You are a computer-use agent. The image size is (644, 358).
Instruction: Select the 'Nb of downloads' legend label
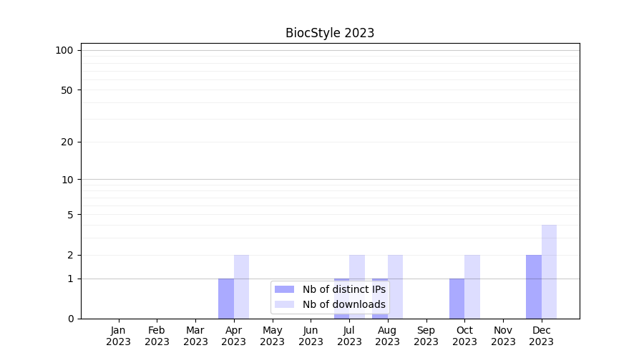[x=343, y=304]
